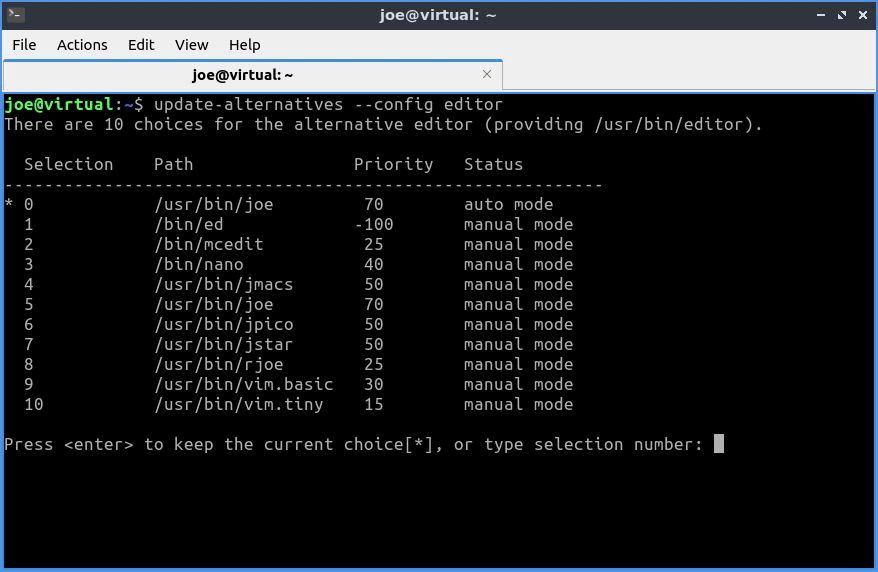Viewport: 878px width, 572px height.
Task: Close the terminal window
Action: 863,15
